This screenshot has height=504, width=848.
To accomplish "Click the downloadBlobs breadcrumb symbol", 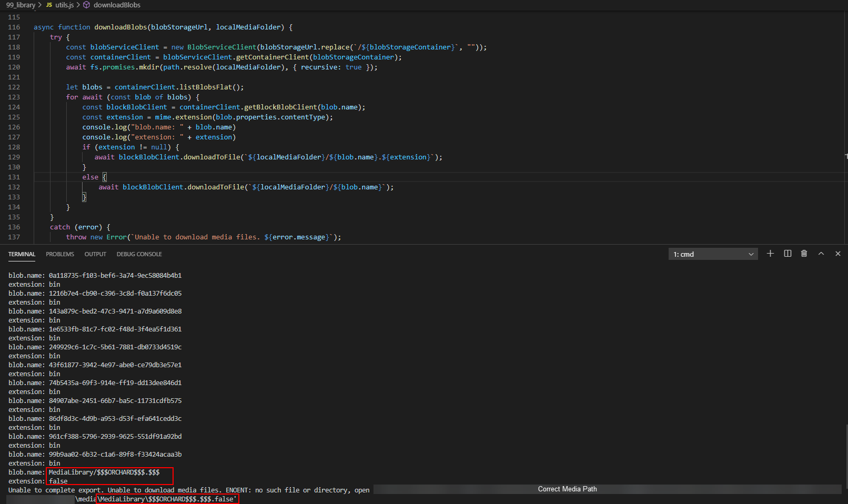I will pyautogui.click(x=117, y=5).
